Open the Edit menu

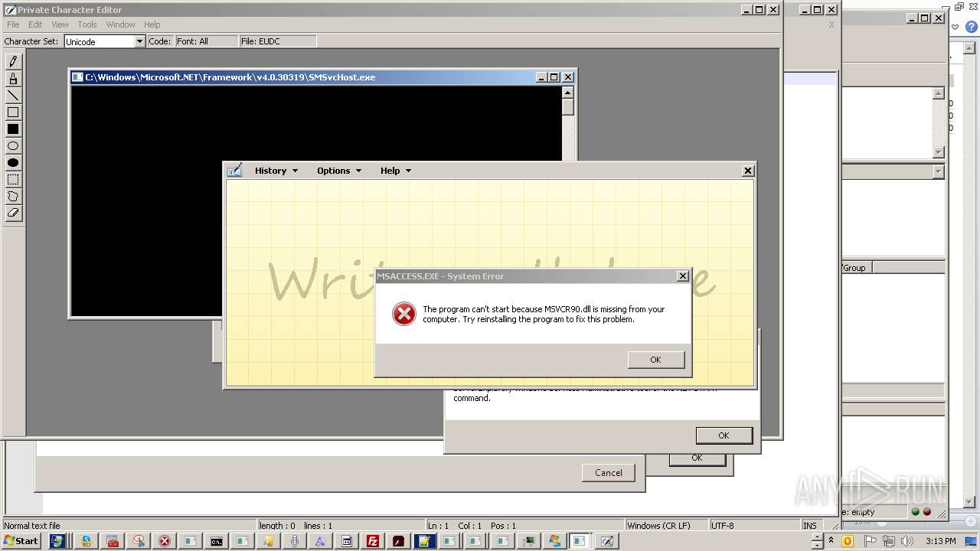(x=35, y=24)
